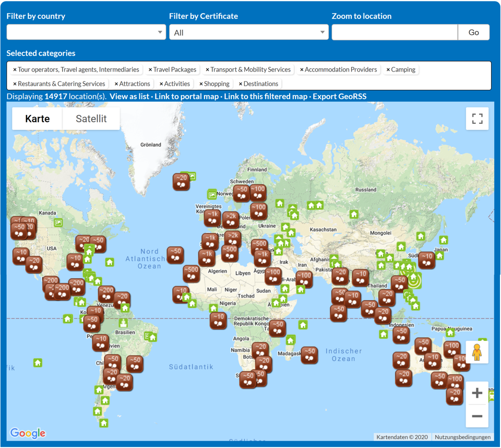Open the Filter by Certificate dropdown
This screenshot has height=448, width=501.
coord(248,32)
